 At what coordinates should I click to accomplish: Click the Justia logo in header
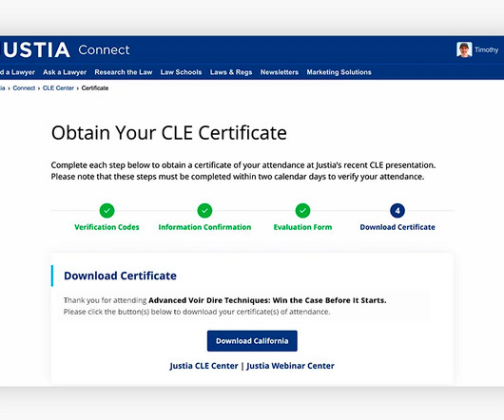(x=35, y=49)
